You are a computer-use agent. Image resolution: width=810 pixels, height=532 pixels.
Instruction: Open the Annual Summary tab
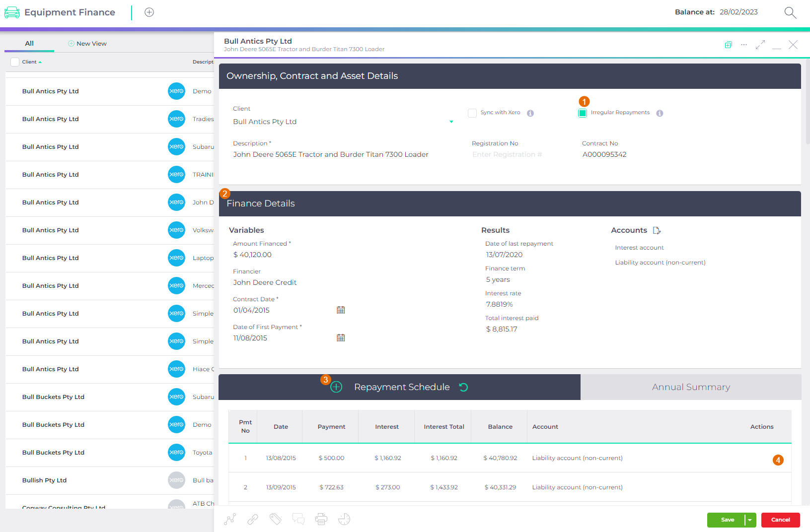point(691,387)
